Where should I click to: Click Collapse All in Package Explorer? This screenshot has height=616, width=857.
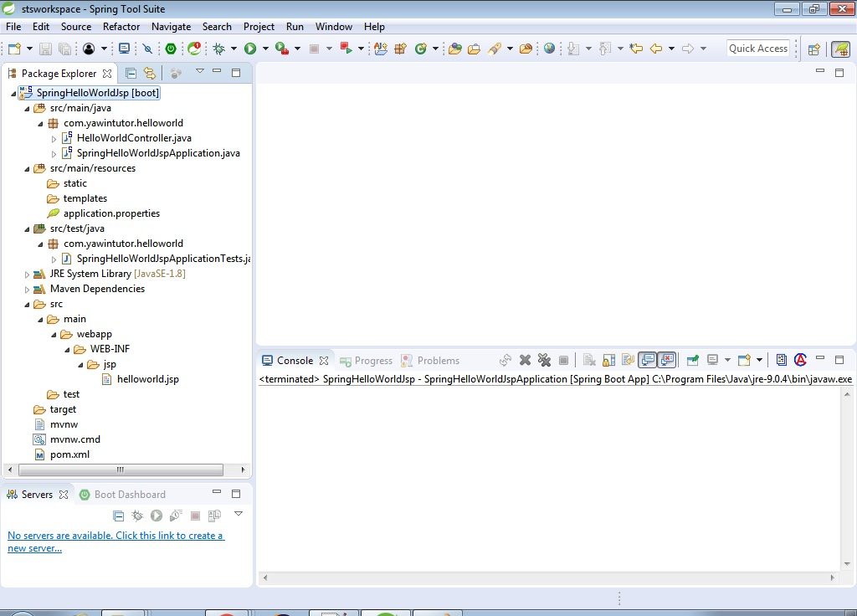point(131,73)
